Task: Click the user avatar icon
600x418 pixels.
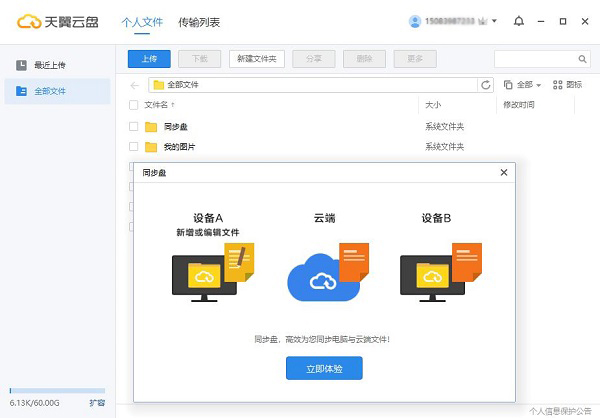Action: click(415, 21)
